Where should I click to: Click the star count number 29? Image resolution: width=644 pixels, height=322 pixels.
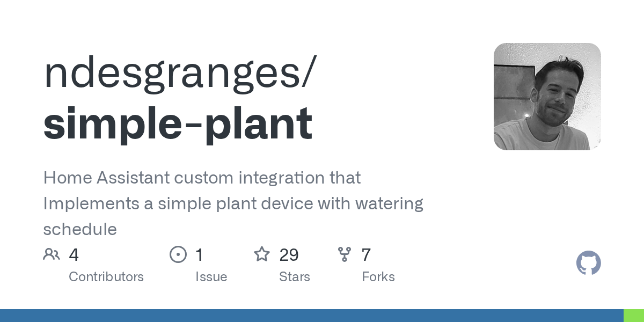coord(289,255)
